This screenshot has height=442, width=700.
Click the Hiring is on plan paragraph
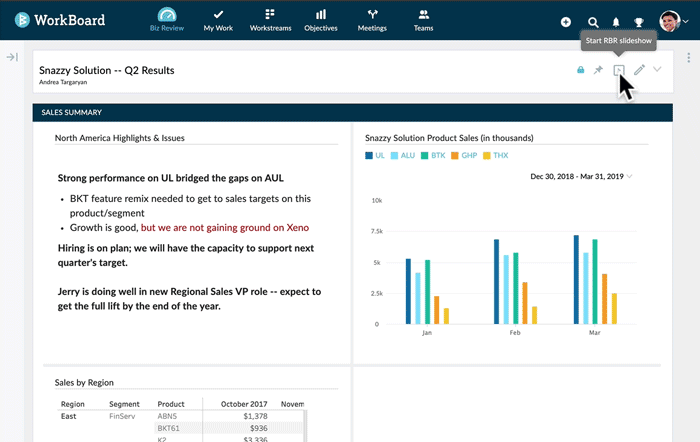[x=186, y=255]
